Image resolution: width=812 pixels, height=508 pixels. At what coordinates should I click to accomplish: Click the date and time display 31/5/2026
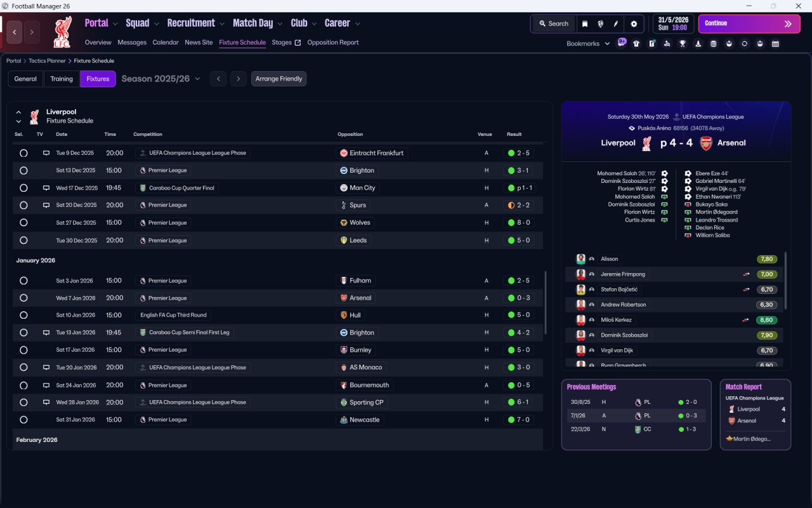point(674,23)
